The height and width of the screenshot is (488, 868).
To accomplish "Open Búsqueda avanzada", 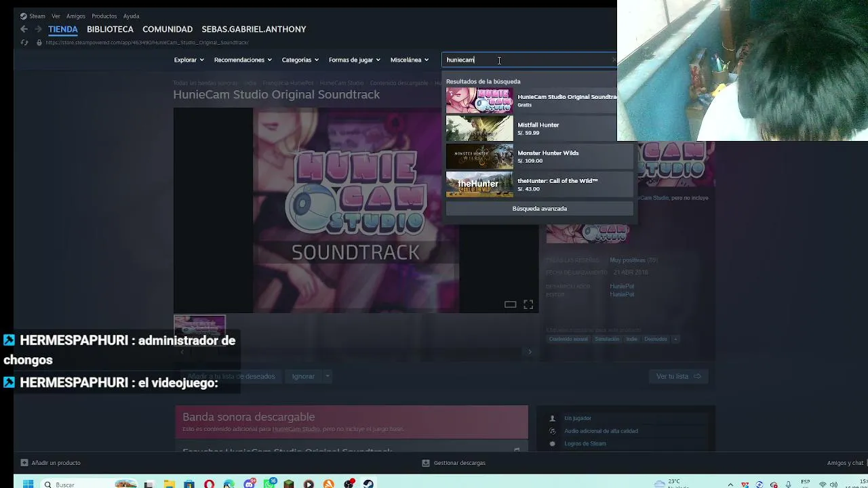I will (x=539, y=209).
